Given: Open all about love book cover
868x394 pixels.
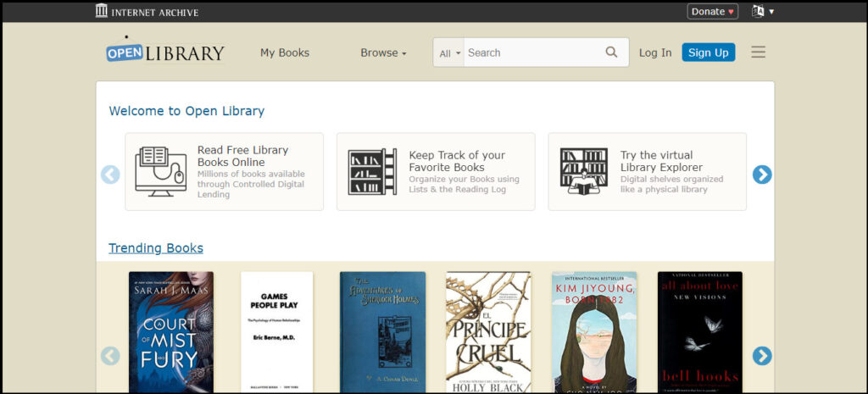Looking at the screenshot, I should (x=699, y=332).
